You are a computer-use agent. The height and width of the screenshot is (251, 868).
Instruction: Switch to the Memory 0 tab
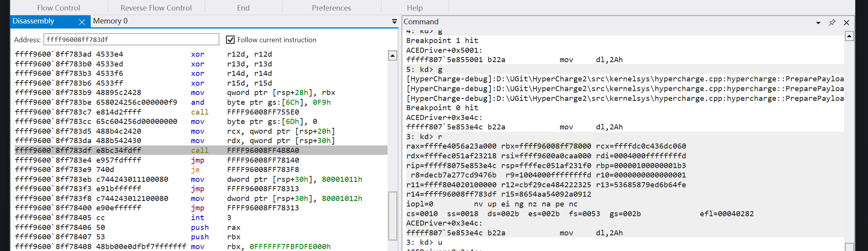[x=110, y=21]
